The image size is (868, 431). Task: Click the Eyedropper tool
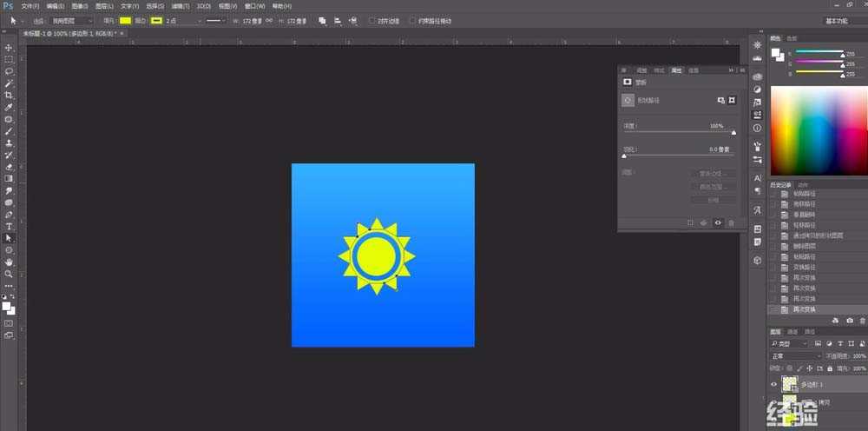pos(9,107)
